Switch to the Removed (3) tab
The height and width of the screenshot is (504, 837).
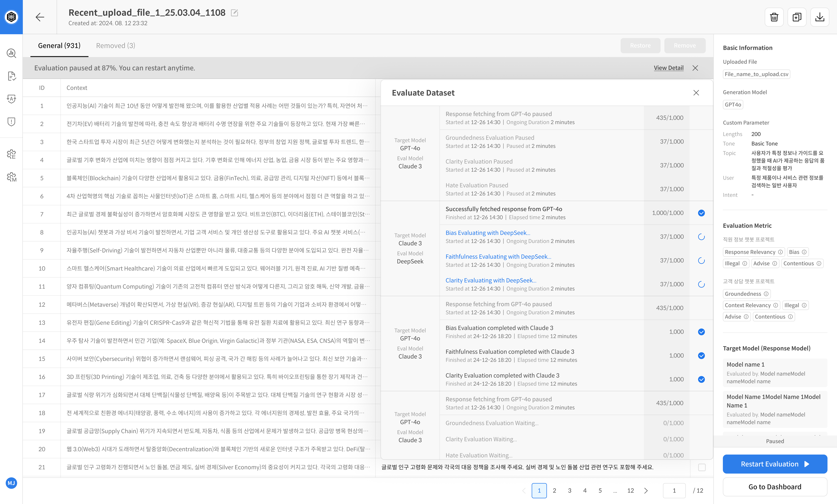coord(115,46)
